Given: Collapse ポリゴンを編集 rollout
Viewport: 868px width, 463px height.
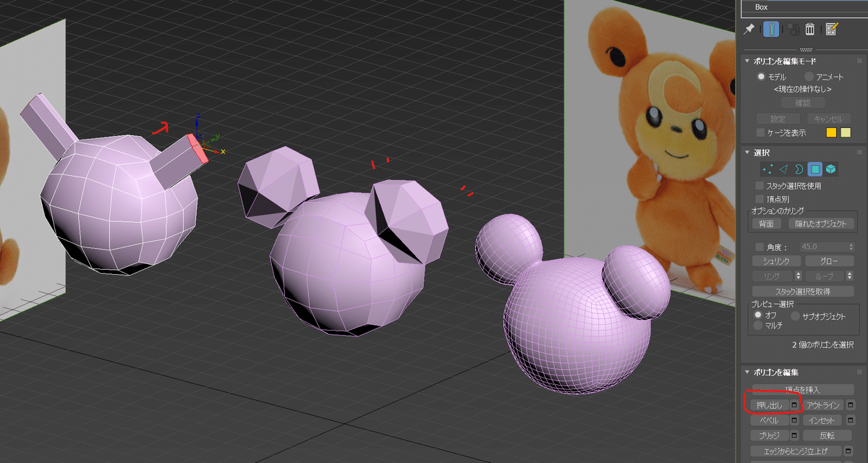Looking at the screenshot, I should (748, 373).
